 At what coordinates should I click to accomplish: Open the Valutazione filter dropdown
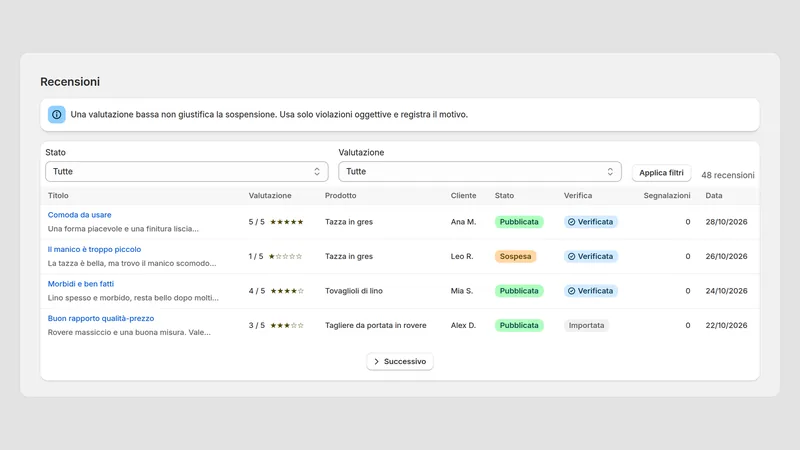[480, 171]
